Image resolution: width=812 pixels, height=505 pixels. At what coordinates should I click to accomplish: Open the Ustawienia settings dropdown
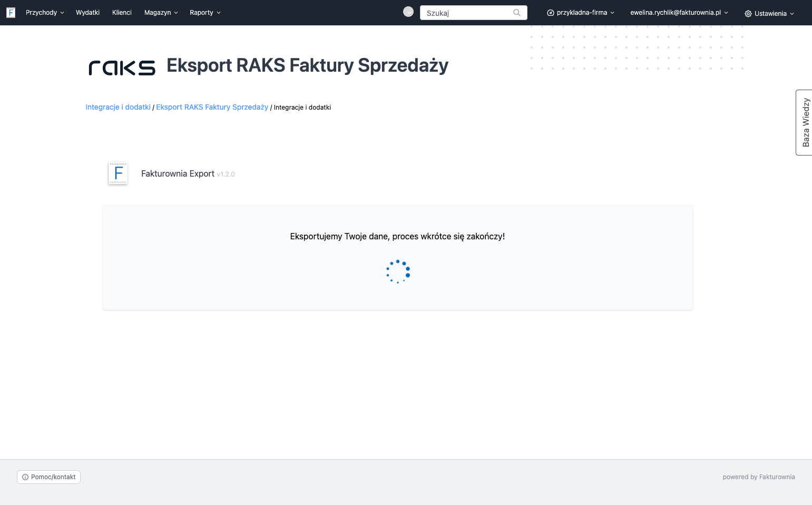pyautogui.click(x=769, y=14)
